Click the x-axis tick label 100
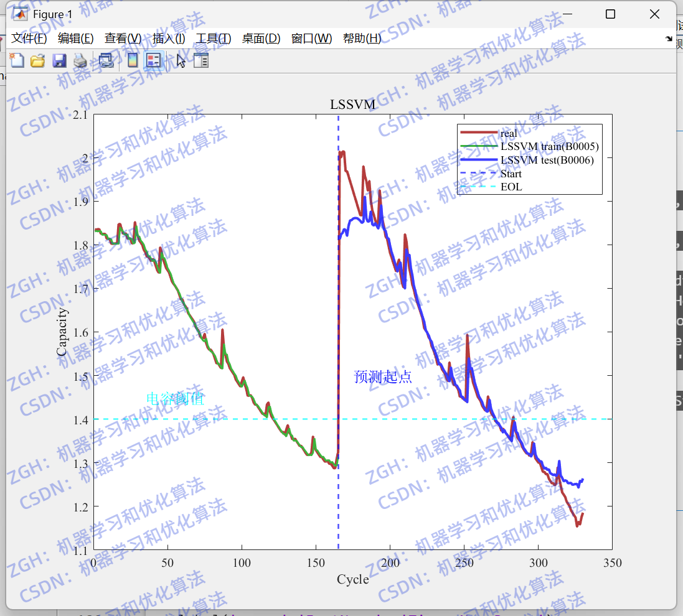This screenshot has width=683, height=616. [242, 563]
